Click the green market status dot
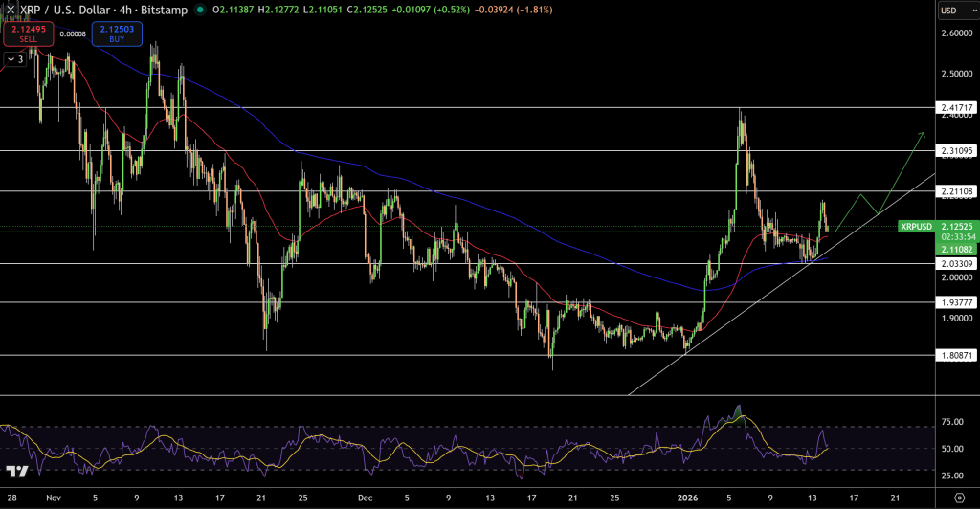Viewport: 980px width, 509px height. point(200,10)
